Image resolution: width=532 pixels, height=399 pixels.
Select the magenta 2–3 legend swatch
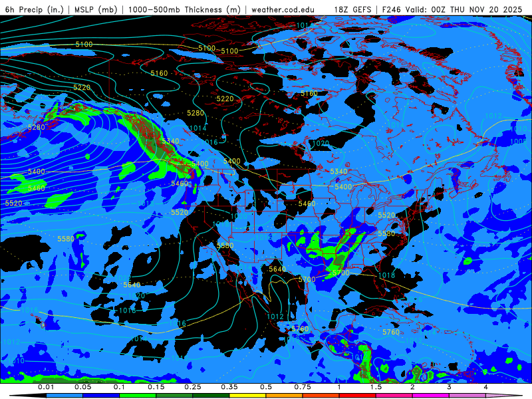pos(431,396)
